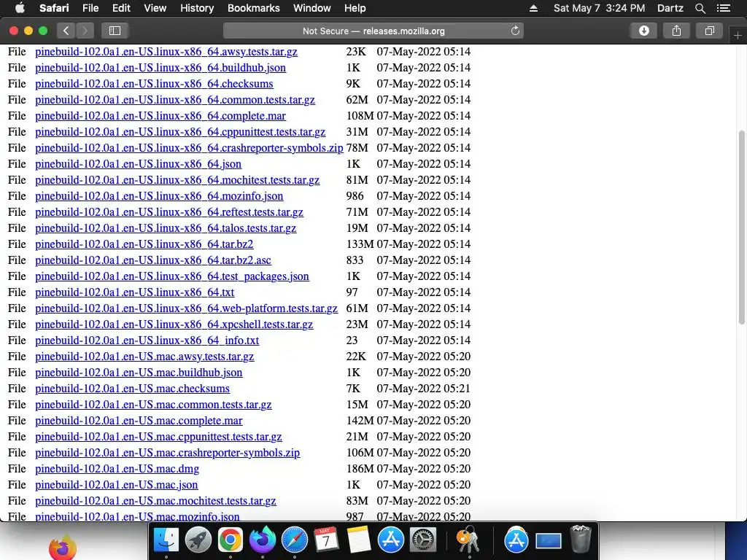Screen dimensions: 747x560
Task: Open the blue App Store icon left of System Preferences
Action: pyautogui.click(x=391, y=540)
